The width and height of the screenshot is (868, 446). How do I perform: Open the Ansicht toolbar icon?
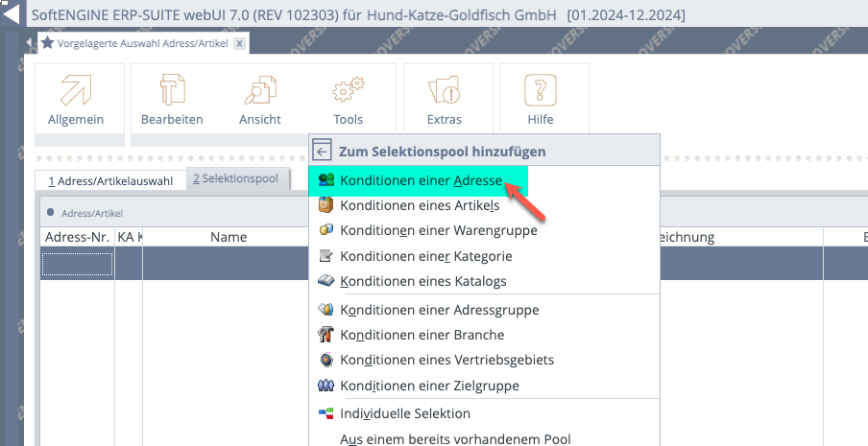(x=260, y=92)
